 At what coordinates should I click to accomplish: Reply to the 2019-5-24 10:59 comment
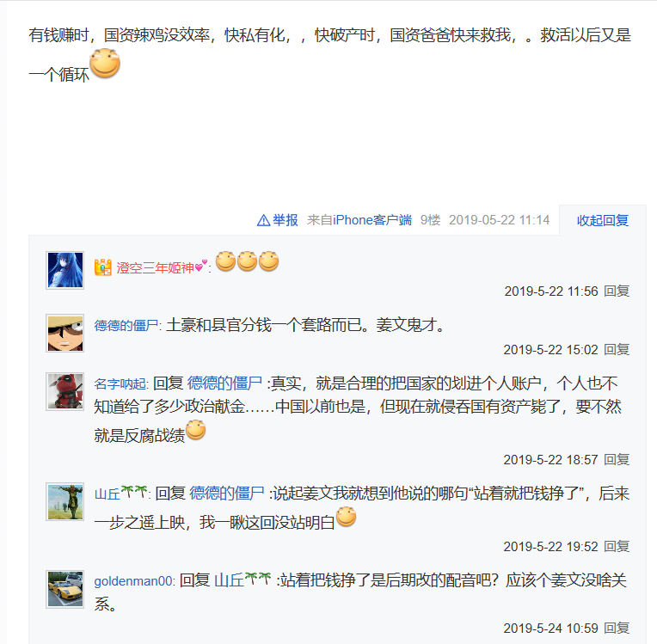(x=617, y=628)
